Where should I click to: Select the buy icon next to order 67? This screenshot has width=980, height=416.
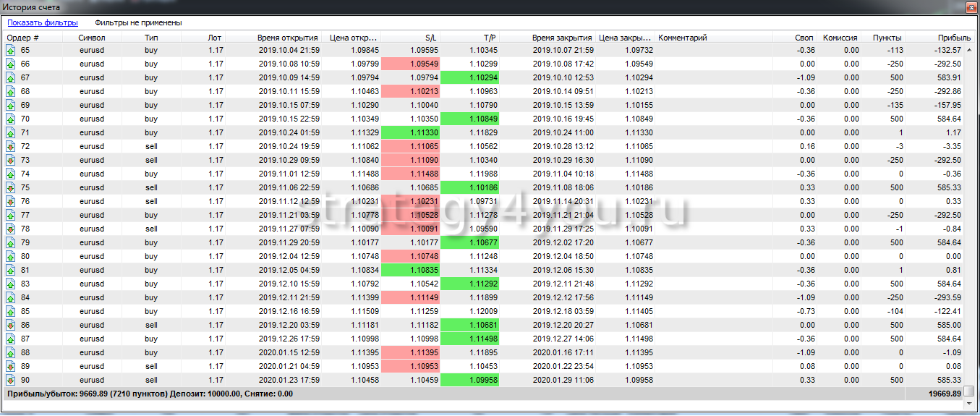(10, 78)
